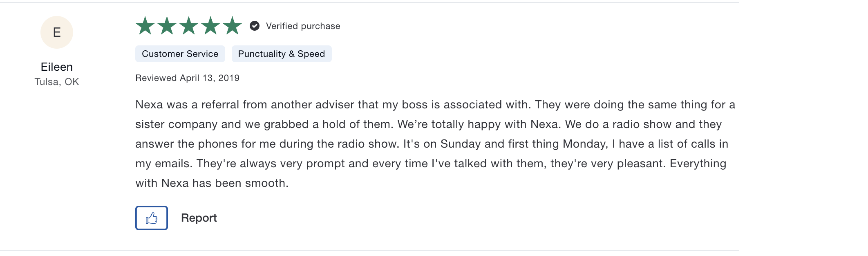Image resolution: width=868 pixels, height=256 pixels.
Task: Click the third green rating star
Action: 189,26
